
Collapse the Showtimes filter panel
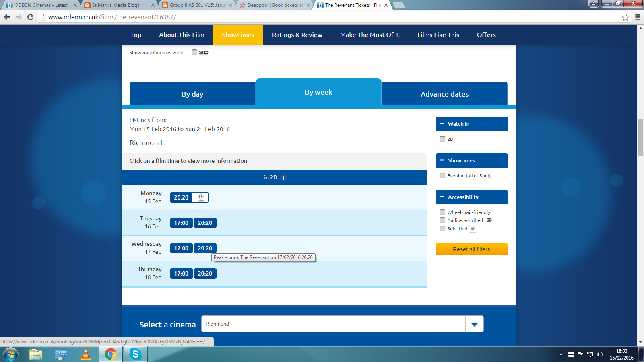472,160
